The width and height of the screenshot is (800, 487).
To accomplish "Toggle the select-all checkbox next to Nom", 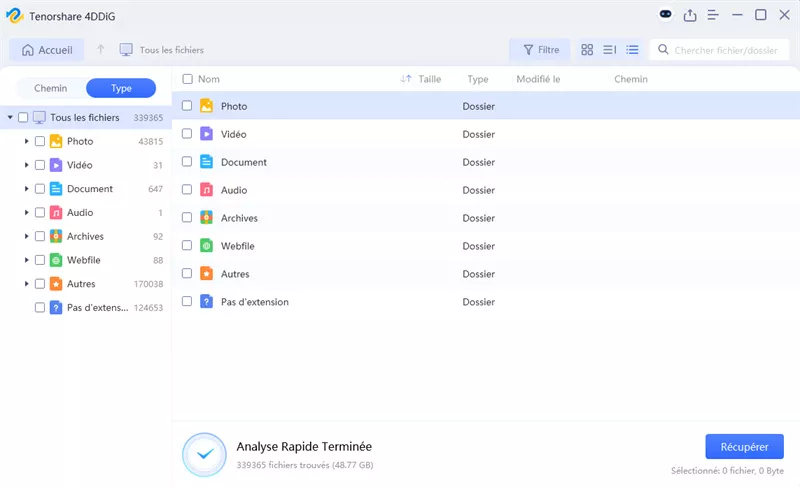I will coord(187,79).
